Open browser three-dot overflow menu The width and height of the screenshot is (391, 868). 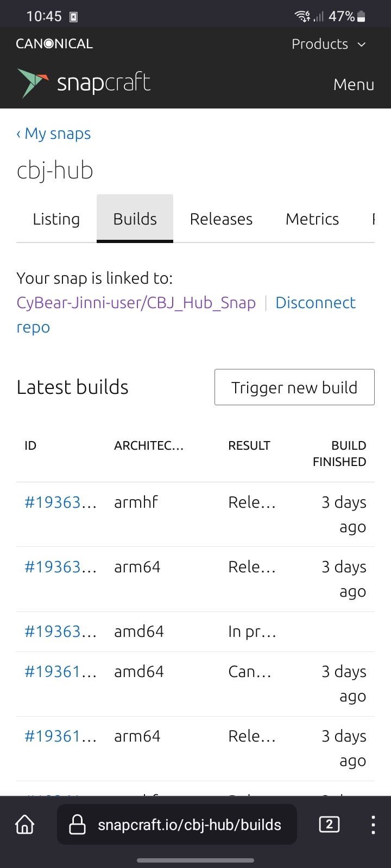373,825
